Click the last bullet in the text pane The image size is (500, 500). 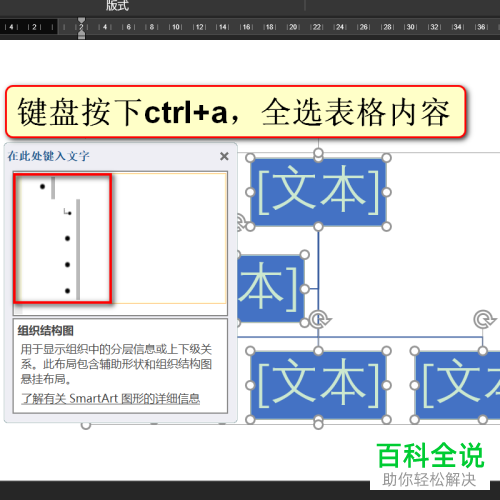pyautogui.click(x=68, y=291)
